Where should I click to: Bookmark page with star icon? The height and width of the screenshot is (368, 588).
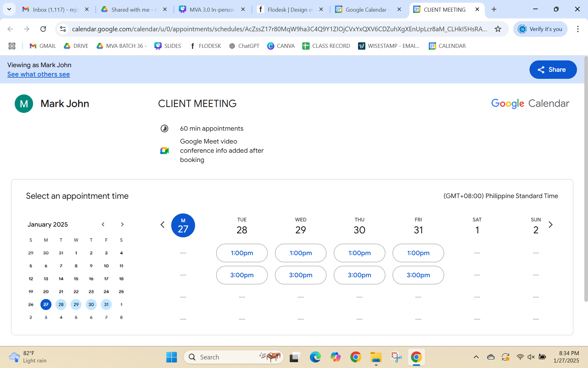[x=498, y=29]
